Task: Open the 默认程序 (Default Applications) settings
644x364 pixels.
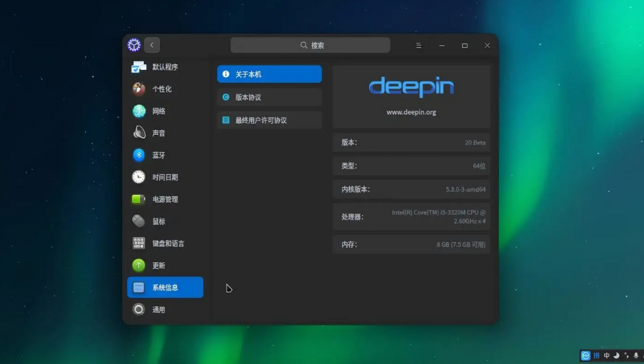Action: click(x=165, y=67)
